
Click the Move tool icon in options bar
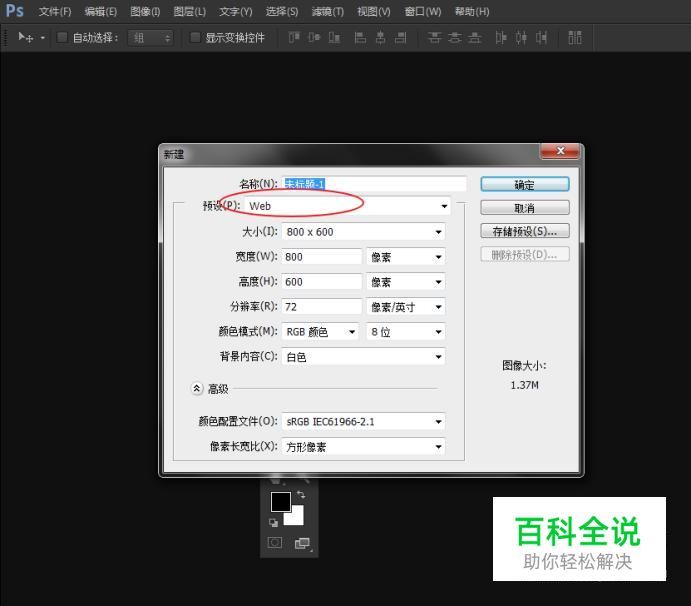coord(26,38)
